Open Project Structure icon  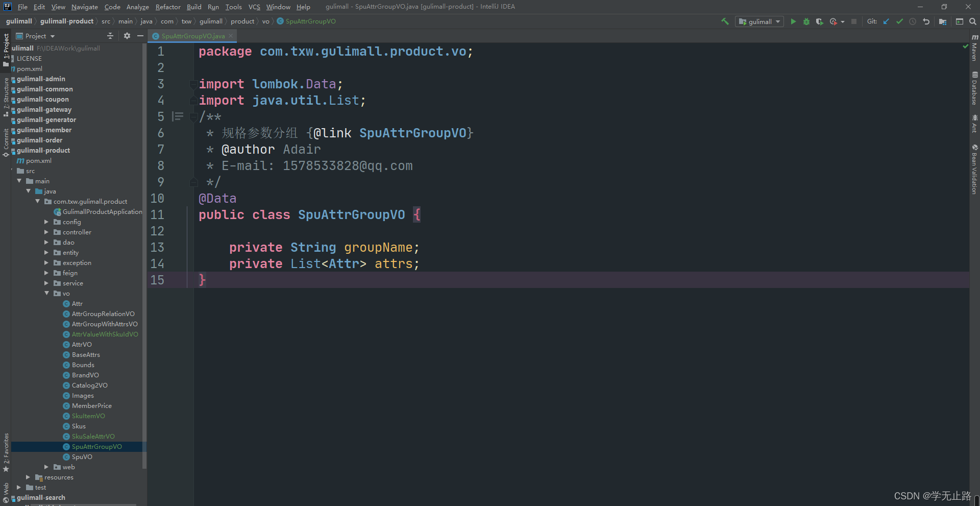(943, 21)
